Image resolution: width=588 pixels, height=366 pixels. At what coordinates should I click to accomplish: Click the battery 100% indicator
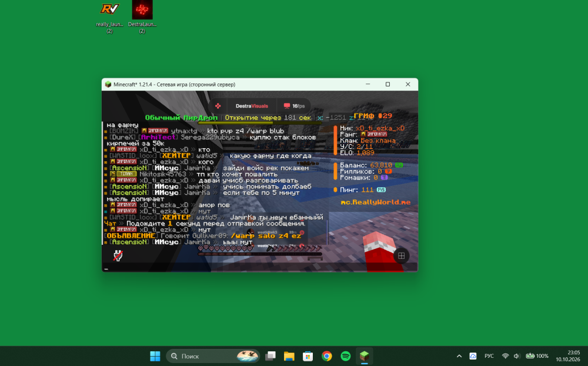click(x=537, y=356)
